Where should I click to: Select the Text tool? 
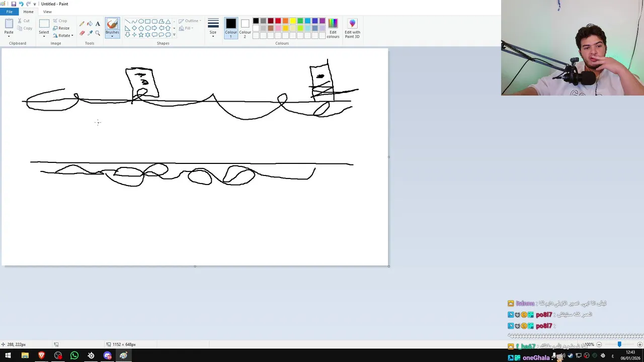click(x=98, y=24)
